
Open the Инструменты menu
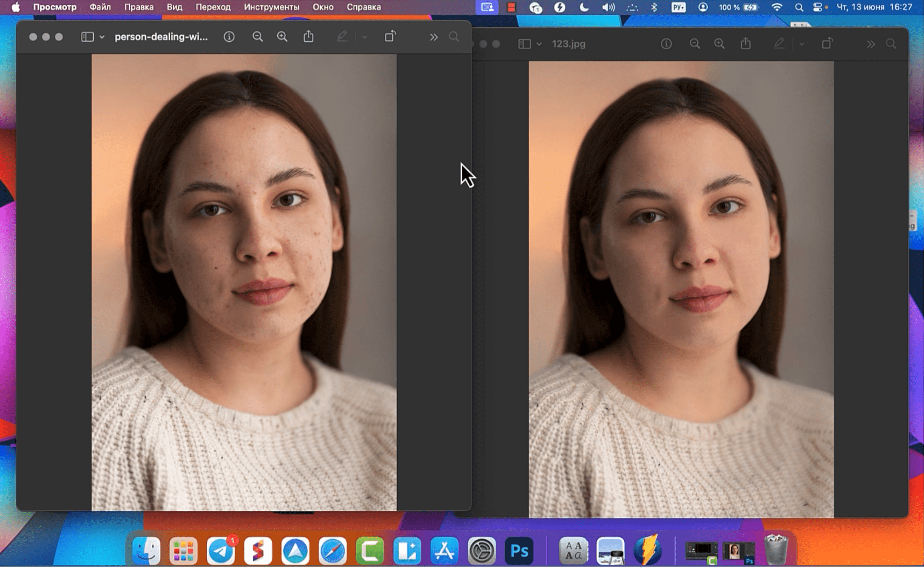coord(272,7)
